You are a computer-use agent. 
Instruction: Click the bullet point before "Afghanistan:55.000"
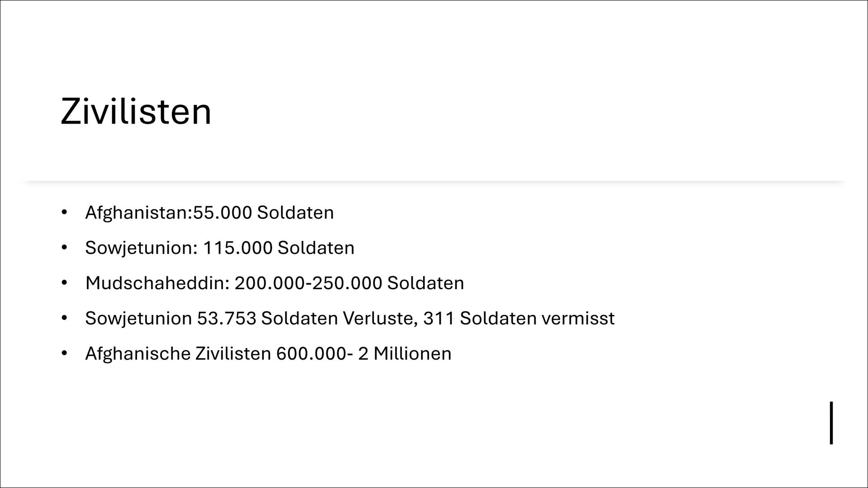pyautogui.click(x=64, y=212)
